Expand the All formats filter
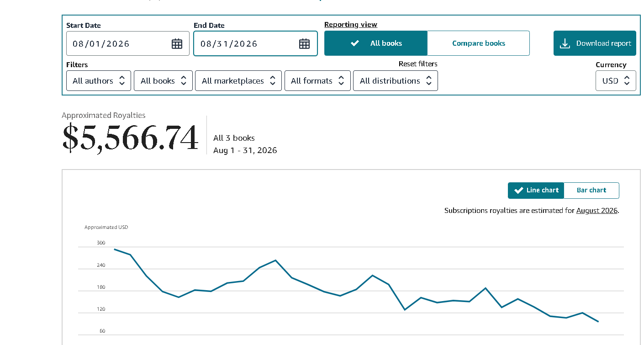This screenshot has height=345, width=644. pos(317,81)
